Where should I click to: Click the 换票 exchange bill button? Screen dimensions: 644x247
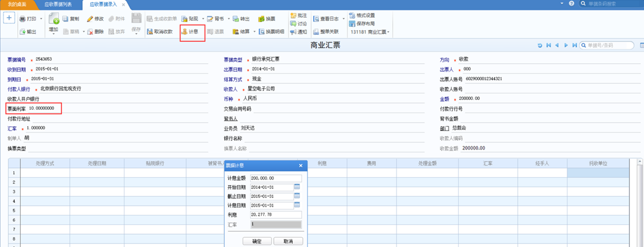(x=267, y=19)
